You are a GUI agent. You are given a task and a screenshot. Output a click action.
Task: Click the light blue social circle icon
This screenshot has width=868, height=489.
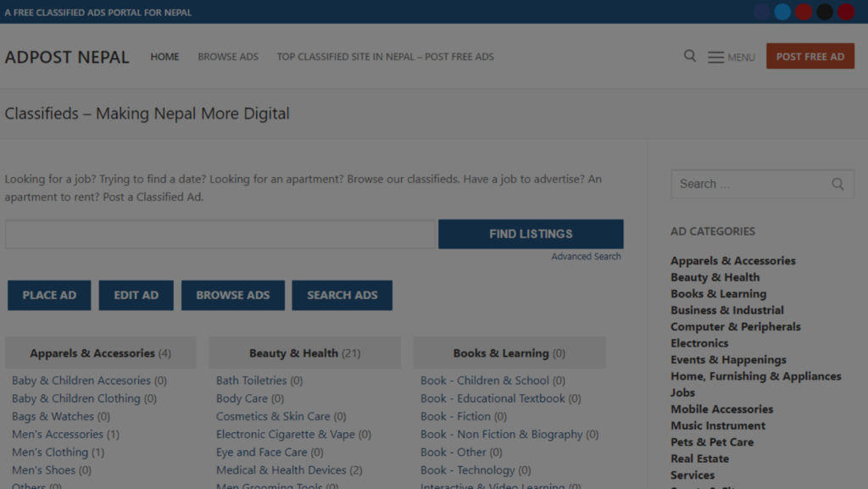coord(782,12)
